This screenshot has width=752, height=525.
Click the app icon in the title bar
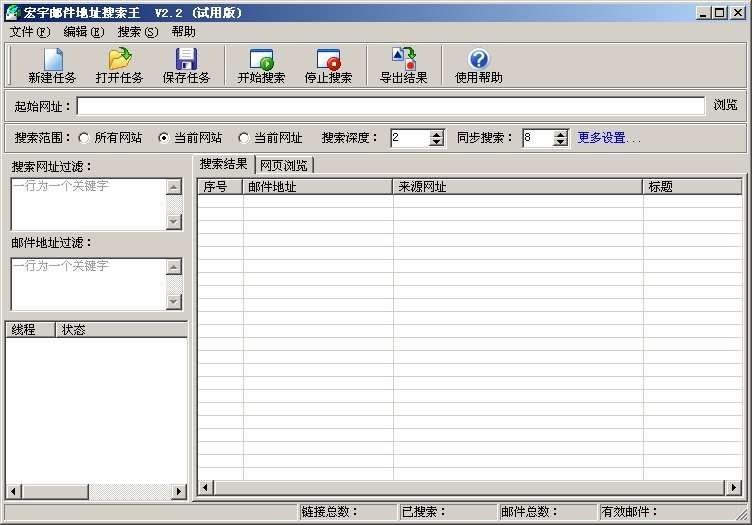[x=12, y=12]
